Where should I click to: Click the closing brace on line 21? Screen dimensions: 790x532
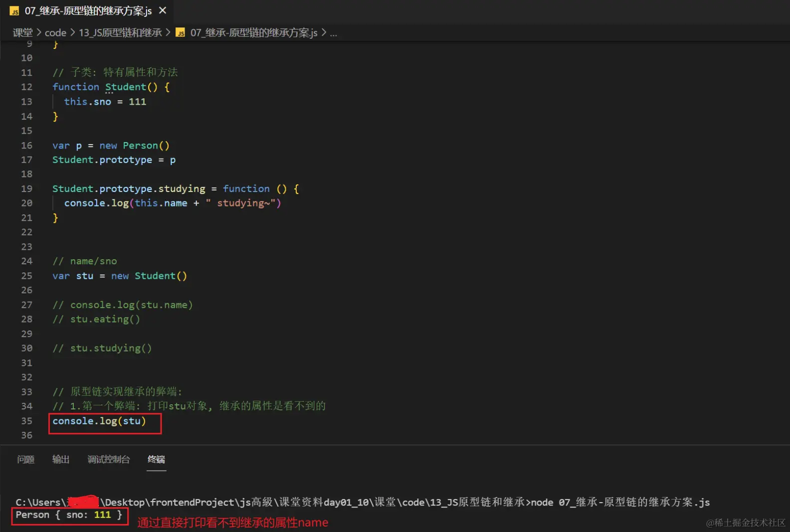click(55, 218)
